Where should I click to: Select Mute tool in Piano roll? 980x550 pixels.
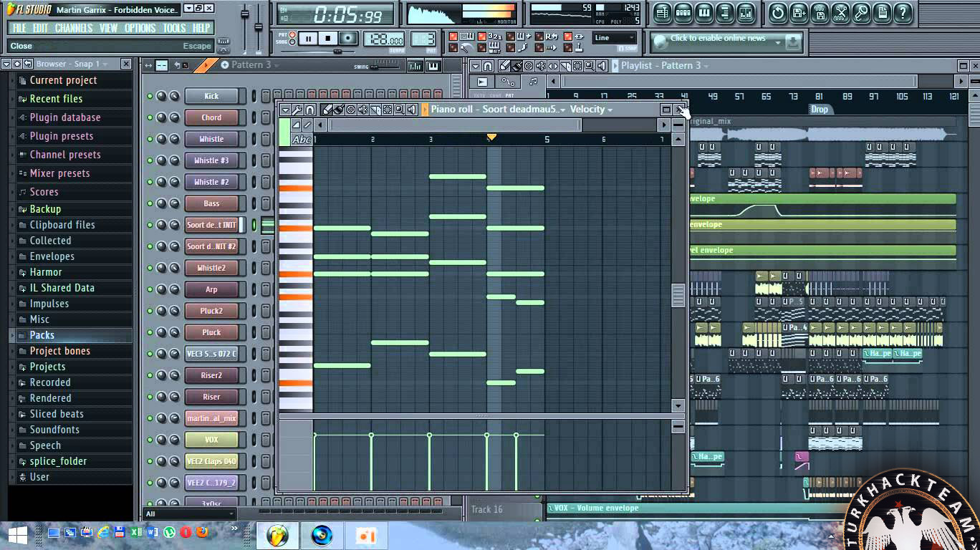point(362,110)
